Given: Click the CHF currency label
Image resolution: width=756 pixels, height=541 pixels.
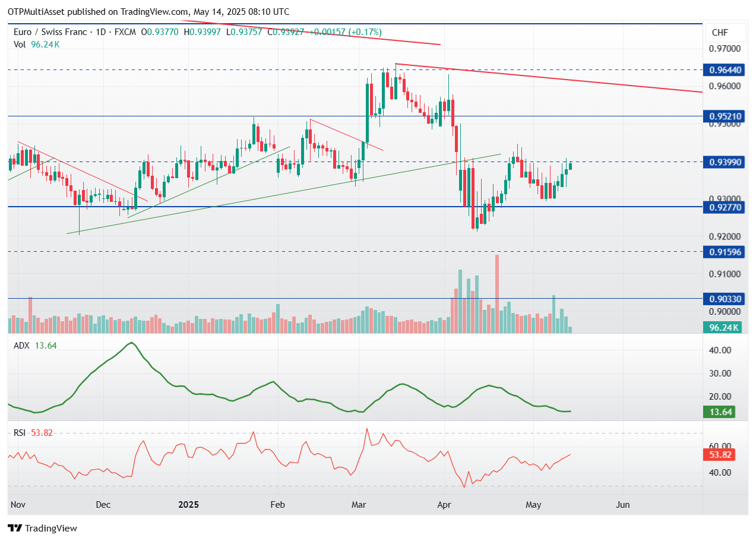Looking at the screenshot, I should coord(720,33).
